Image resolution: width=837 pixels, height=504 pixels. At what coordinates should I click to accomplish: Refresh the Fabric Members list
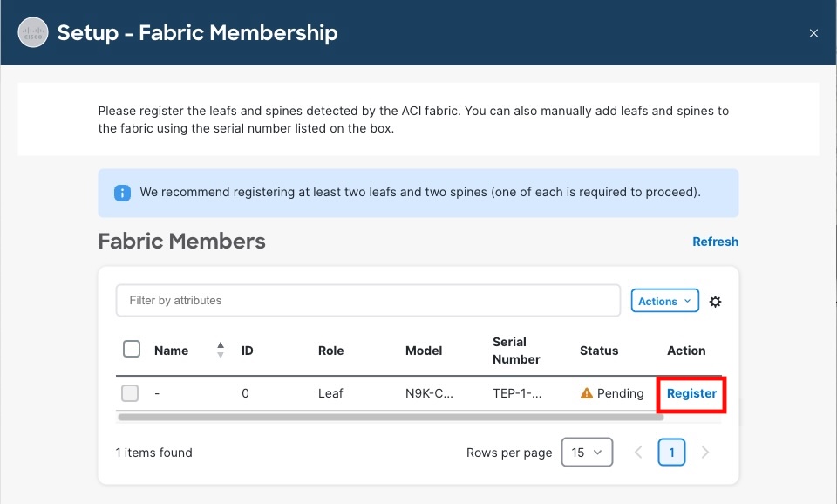coord(715,242)
